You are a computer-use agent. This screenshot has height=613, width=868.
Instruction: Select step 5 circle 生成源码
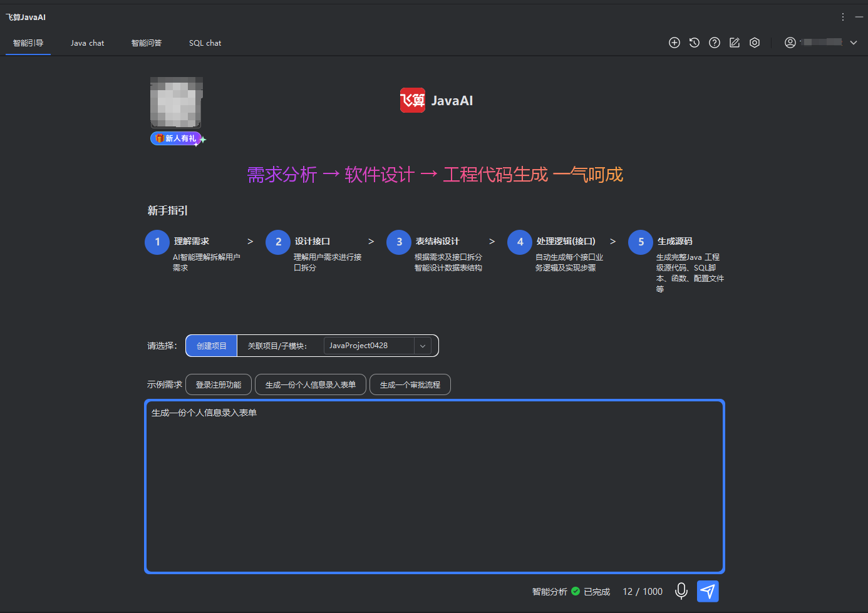pyautogui.click(x=641, y=242)
